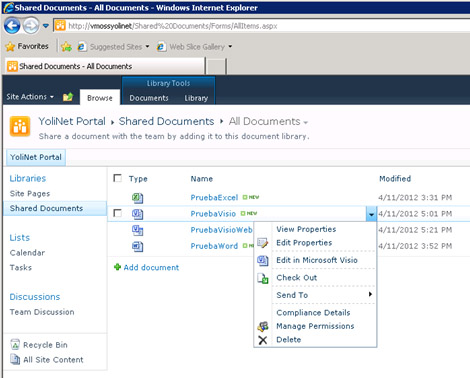Click the Check Out document icon
470x378 pixels.
[263, 278]
